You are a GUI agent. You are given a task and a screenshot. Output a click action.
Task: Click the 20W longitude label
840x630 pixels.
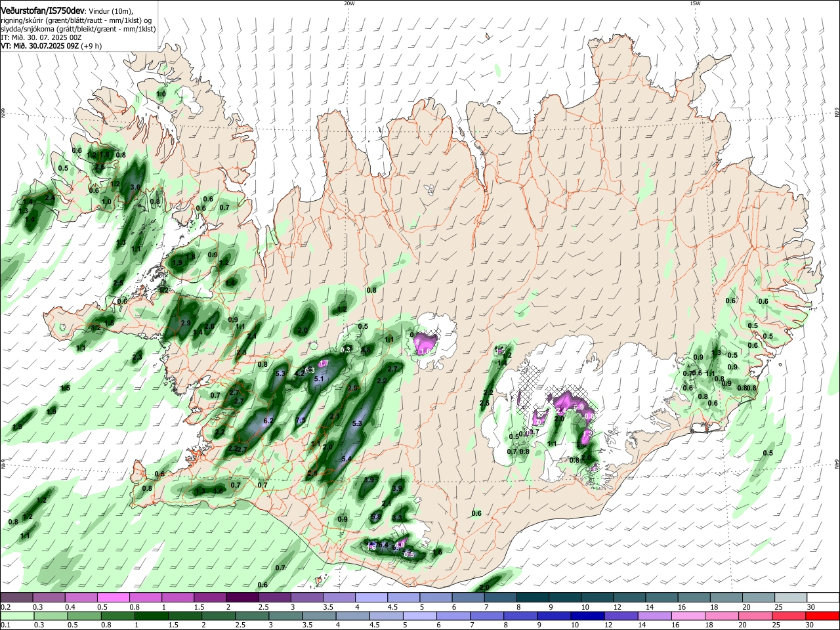pyautogui.click(x=349, y=3)
